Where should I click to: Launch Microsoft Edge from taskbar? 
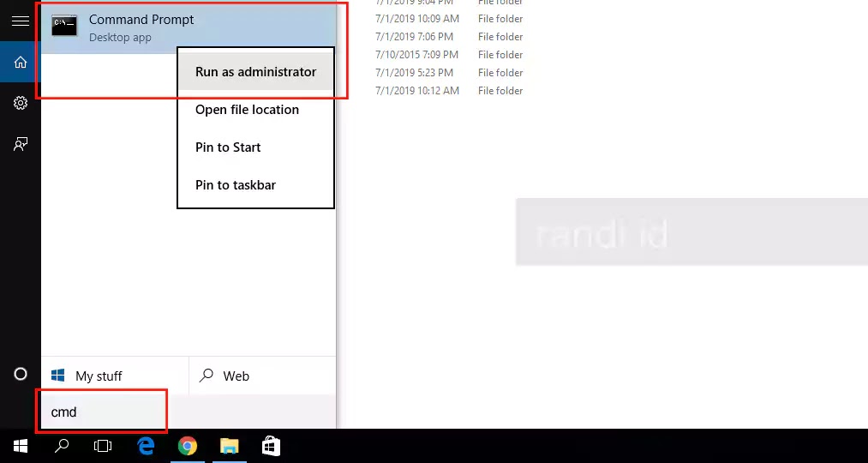tap(146, 446)
